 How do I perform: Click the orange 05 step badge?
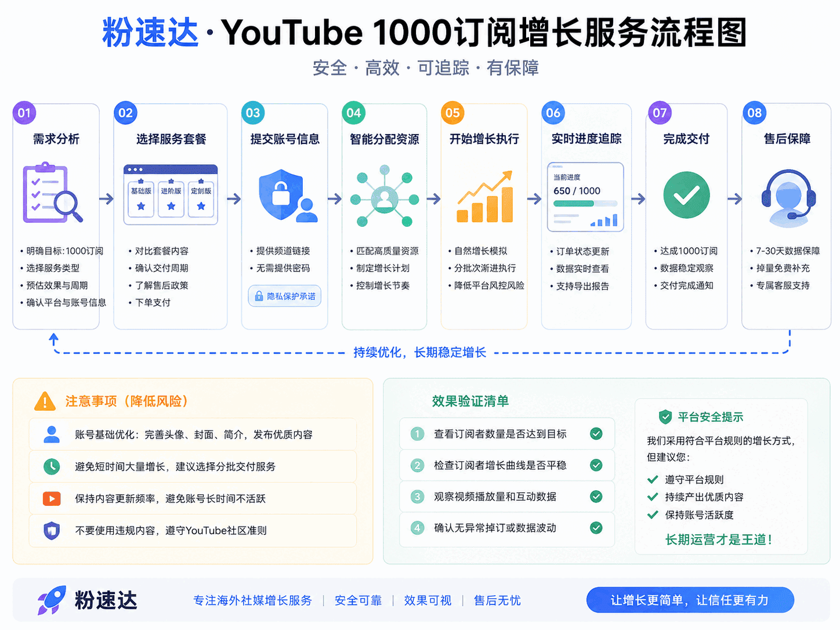(452, 113)
